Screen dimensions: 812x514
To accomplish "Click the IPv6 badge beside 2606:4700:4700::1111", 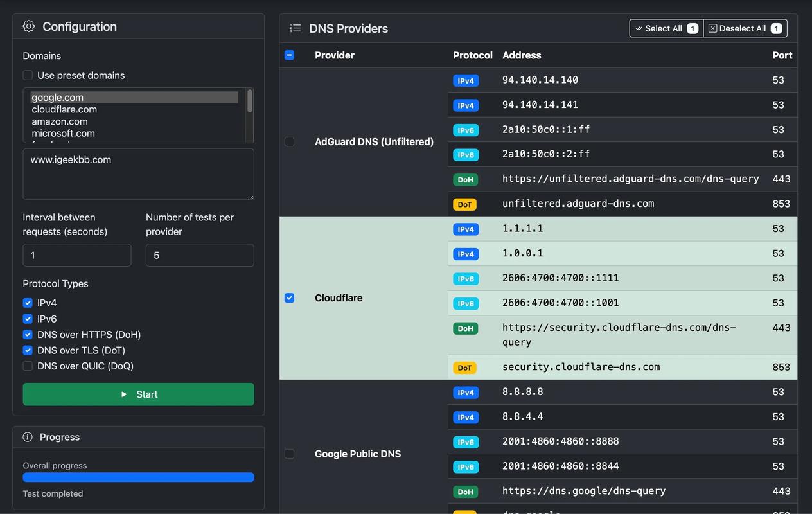I will (465, 278).
